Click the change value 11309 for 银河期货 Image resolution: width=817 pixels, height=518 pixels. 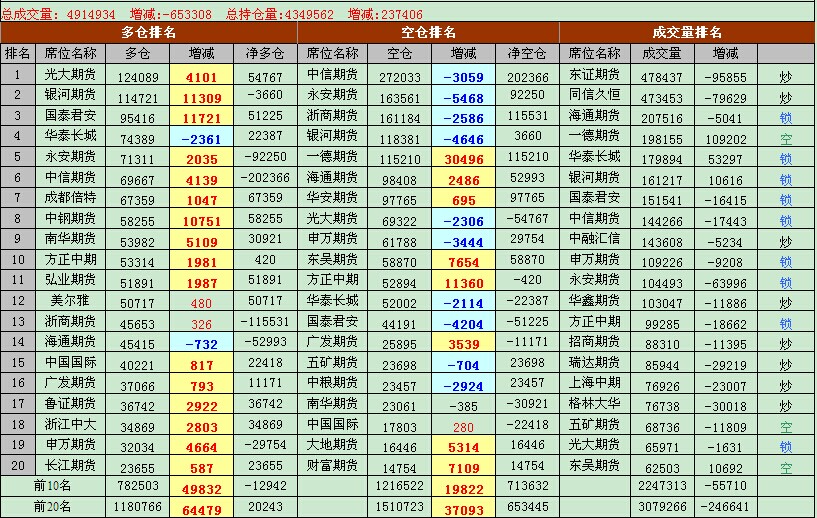(x=202, y=98)
